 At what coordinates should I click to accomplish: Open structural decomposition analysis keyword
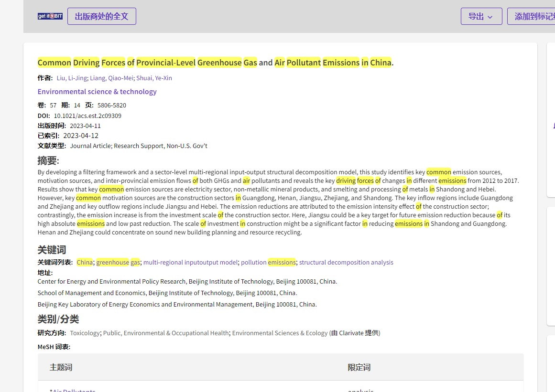tap(346, 262)
